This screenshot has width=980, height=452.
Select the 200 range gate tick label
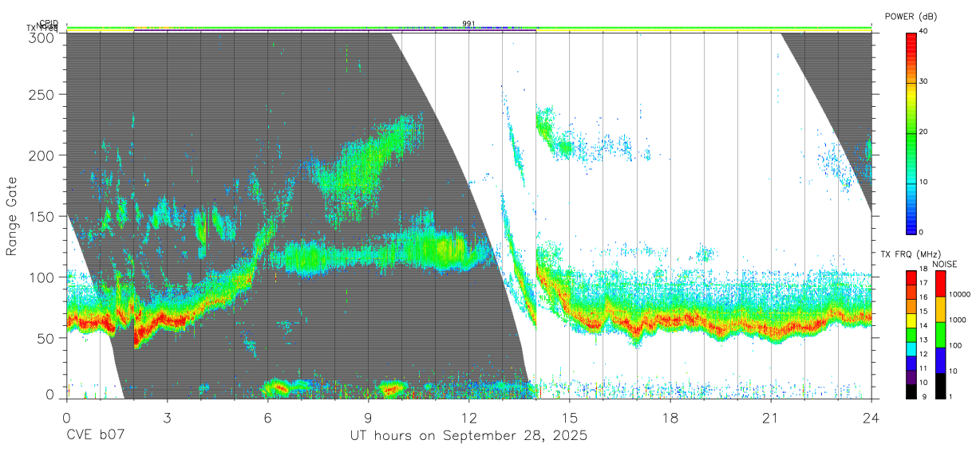41,155
